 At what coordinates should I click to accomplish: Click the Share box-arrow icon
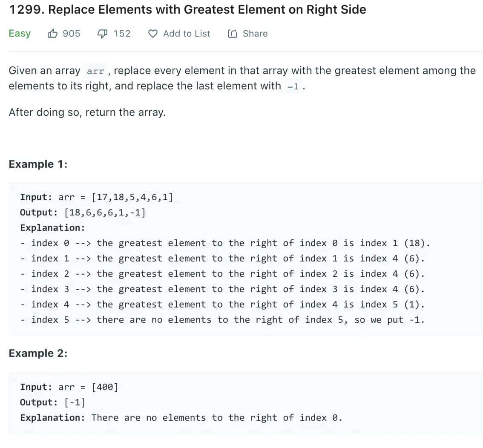click(232, 33)
